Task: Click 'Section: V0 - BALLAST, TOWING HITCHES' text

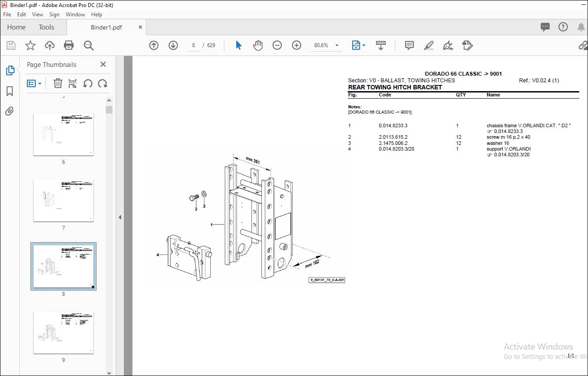Action: (402, 81)
